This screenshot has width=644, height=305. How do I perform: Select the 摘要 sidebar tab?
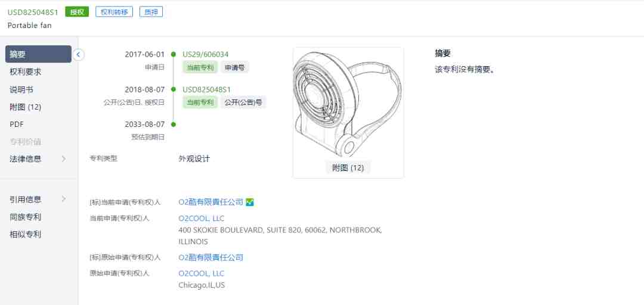click(38, 54)
